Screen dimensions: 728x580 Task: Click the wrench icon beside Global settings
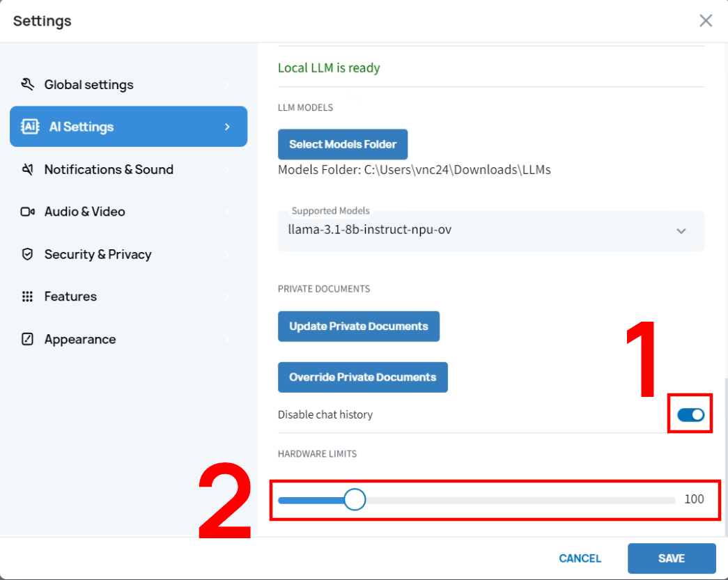[28, 85]
